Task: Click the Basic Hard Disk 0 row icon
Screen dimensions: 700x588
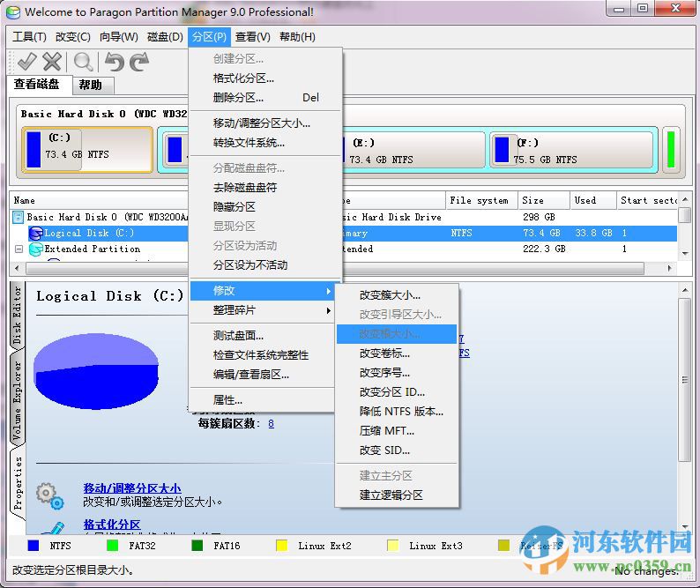Action: click(18, 218)
